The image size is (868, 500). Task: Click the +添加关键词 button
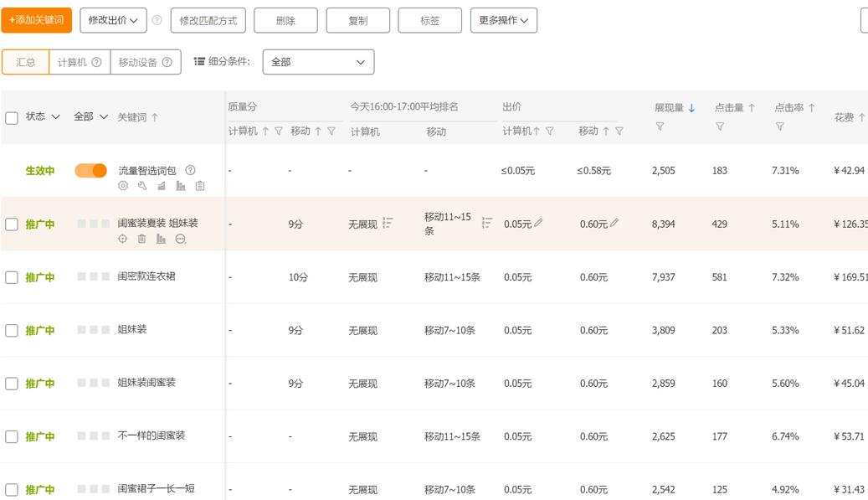click(x=36, y=18)
